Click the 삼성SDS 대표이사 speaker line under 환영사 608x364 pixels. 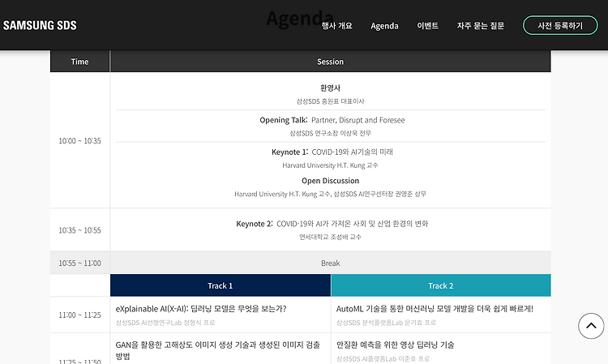(331, 101)
